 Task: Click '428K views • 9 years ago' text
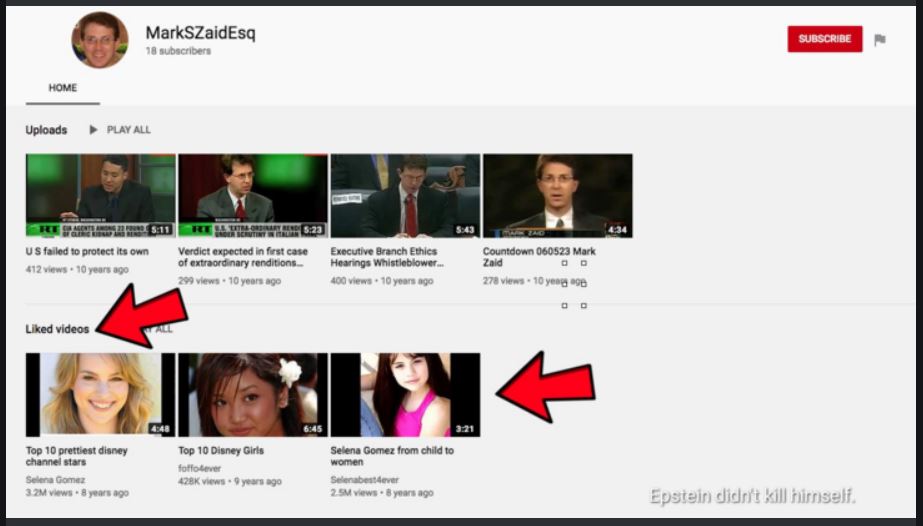pos(230,481)
